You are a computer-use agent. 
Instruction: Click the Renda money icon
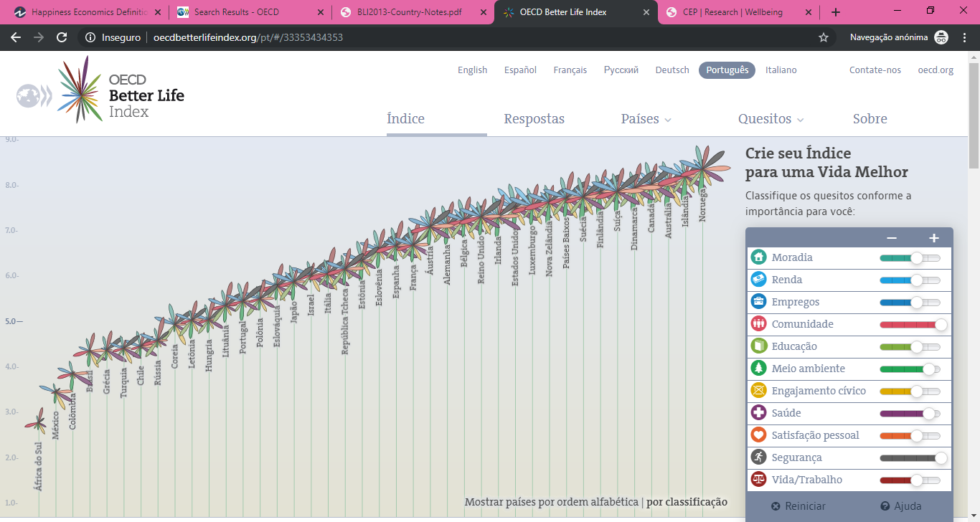[758, 280]
